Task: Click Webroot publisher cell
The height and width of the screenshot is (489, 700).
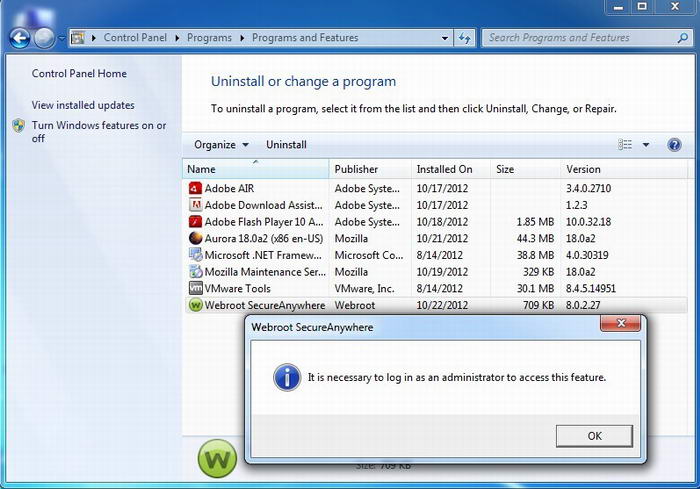Action: 355,305
